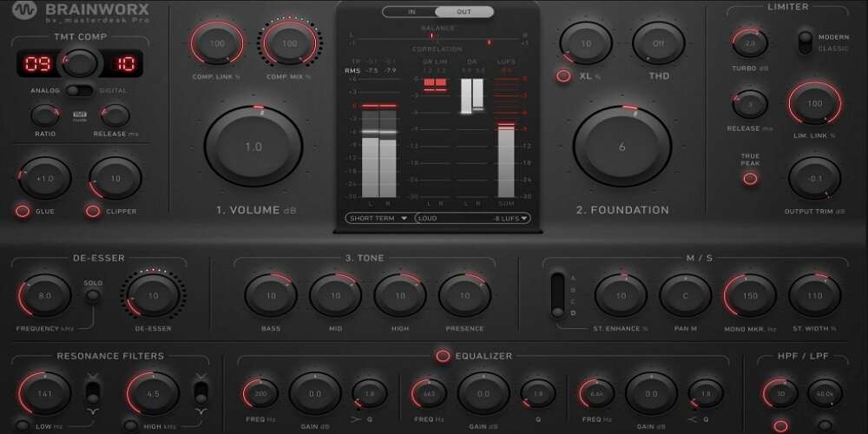Click the A B C D settings selector
Image resolution: width=868 pixels, height=434 pixels.
(x=558, y=296)
